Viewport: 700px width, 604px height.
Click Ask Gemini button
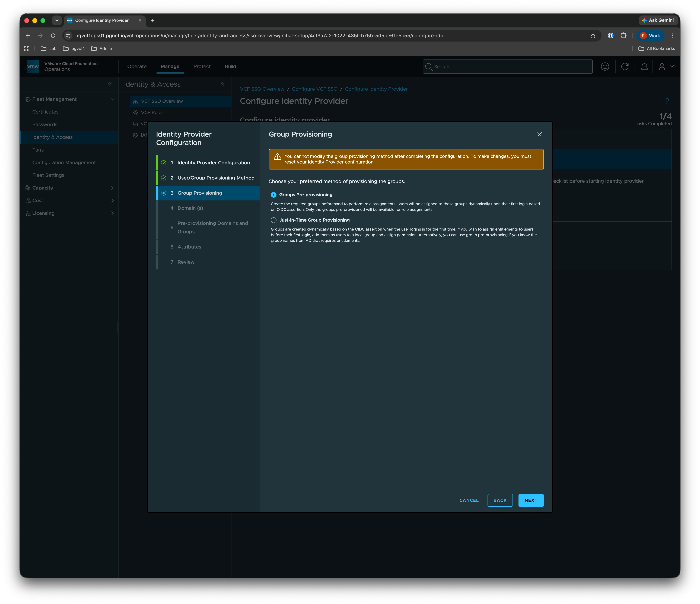(658, 20)
